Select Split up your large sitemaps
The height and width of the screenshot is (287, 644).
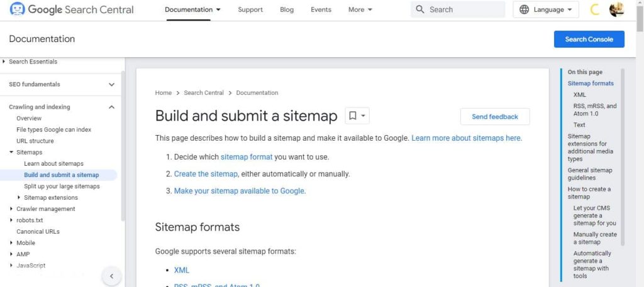click(62, 186)
